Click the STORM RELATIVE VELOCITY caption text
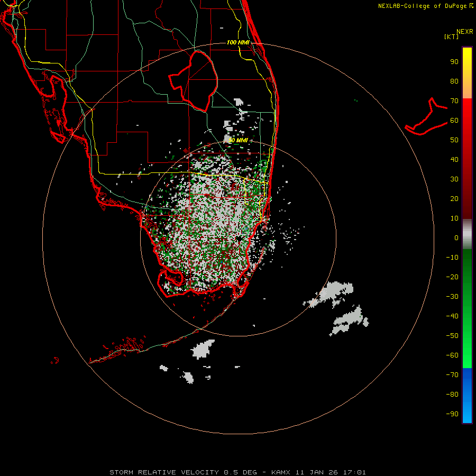Screen dimensions: 476x476 coord(164,472)
